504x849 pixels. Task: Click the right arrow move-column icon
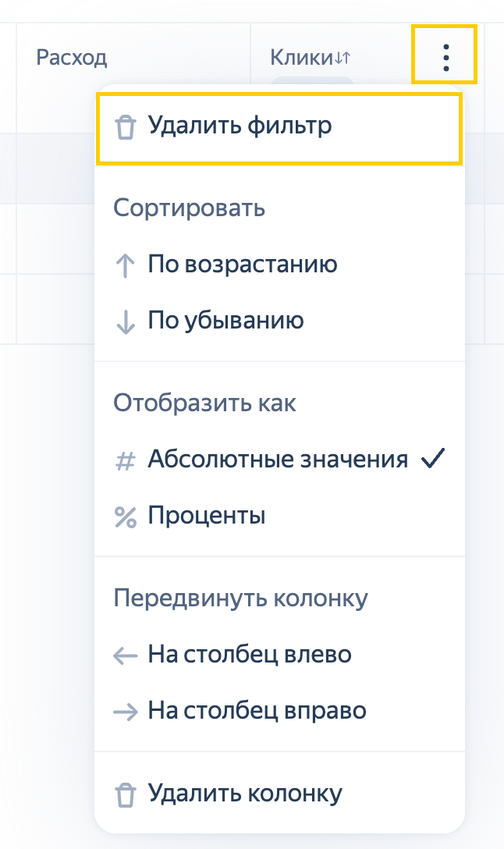pos(125,712)
